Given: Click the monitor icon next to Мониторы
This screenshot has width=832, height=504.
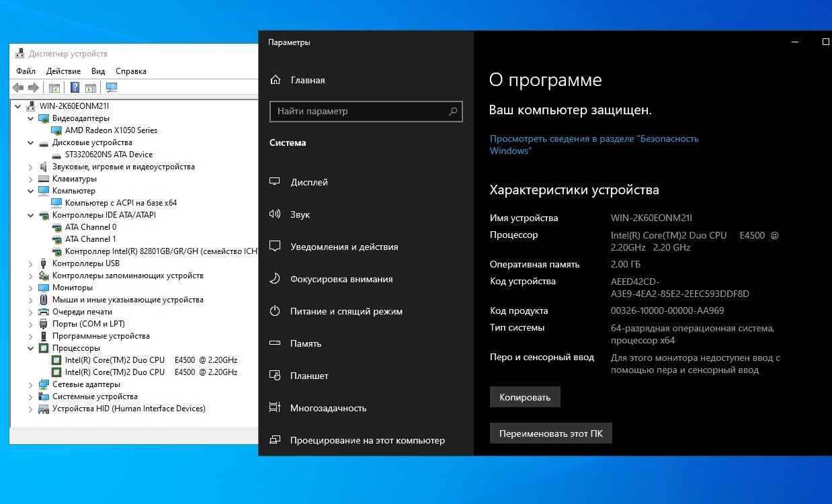Looking at the screenshot, I should click(x=44, y=288).
